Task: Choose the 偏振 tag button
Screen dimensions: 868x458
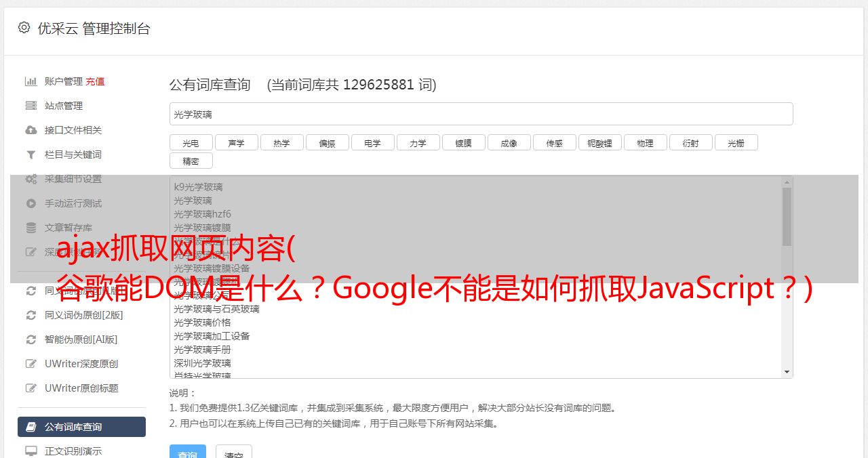Action: [327, 142]
